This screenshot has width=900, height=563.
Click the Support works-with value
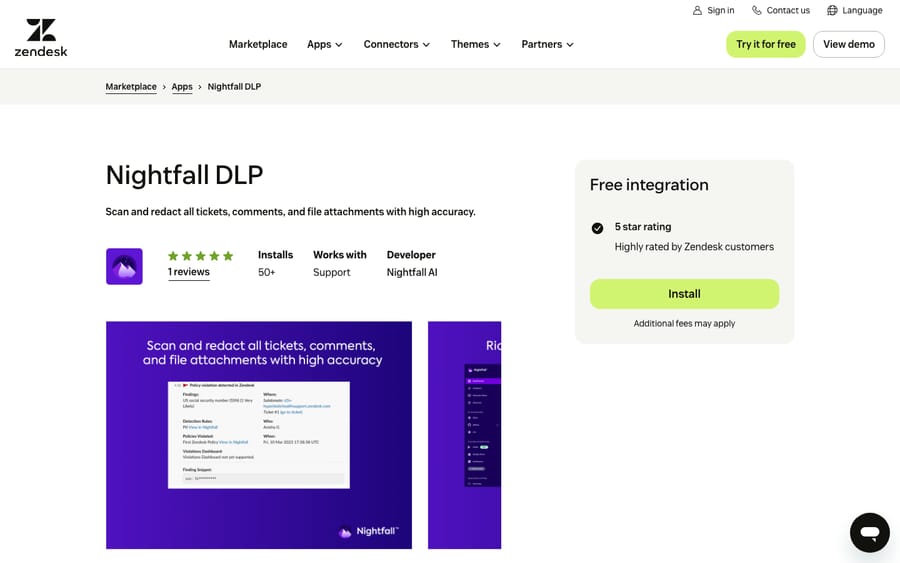pyautogui.click(x=332, y=273)
